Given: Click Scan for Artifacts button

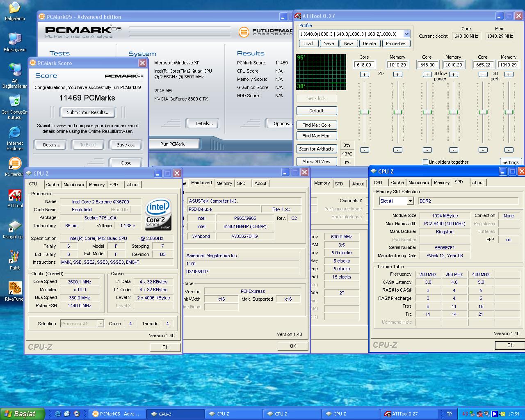Looking at the screenshot, I should tap(317, 149).
